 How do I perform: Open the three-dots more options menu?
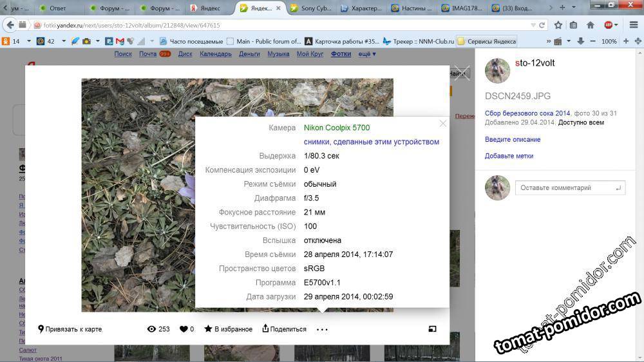pyautogui.click(x=322, y=330)
